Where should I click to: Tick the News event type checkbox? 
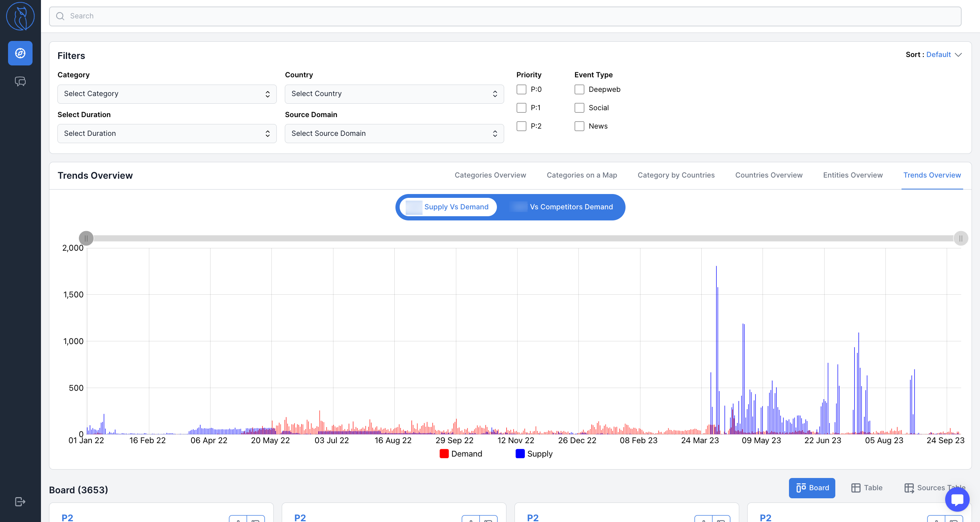(579, 126)
